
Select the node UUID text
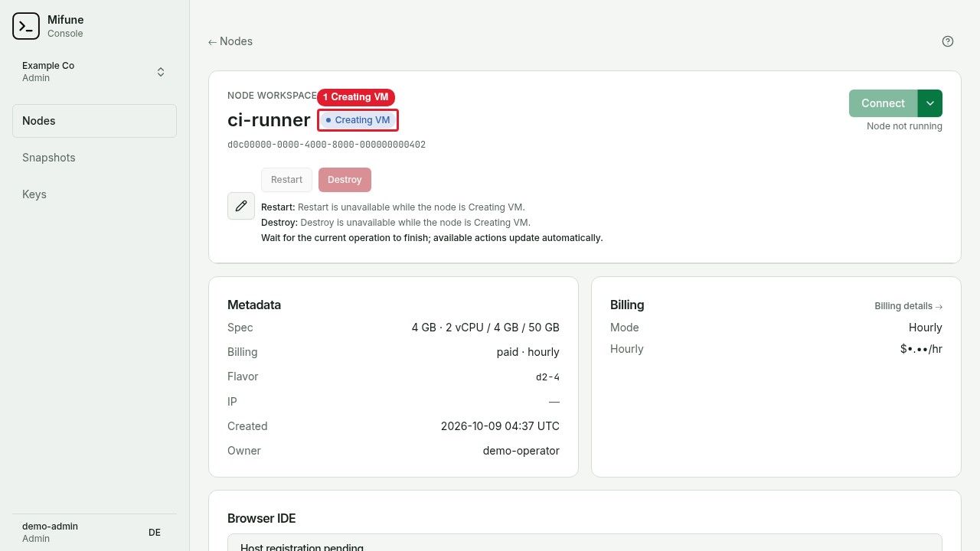tap(326, 145)
